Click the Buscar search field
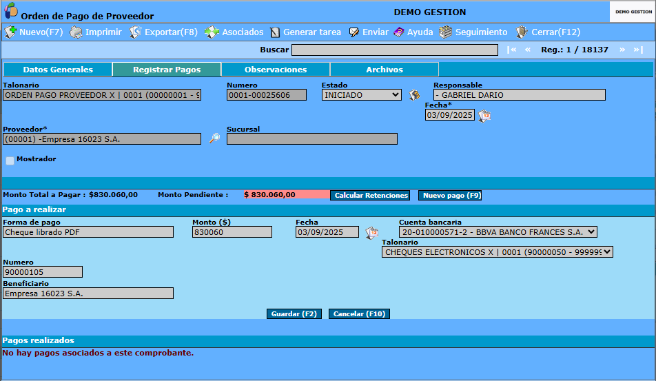 pos(395,50)
